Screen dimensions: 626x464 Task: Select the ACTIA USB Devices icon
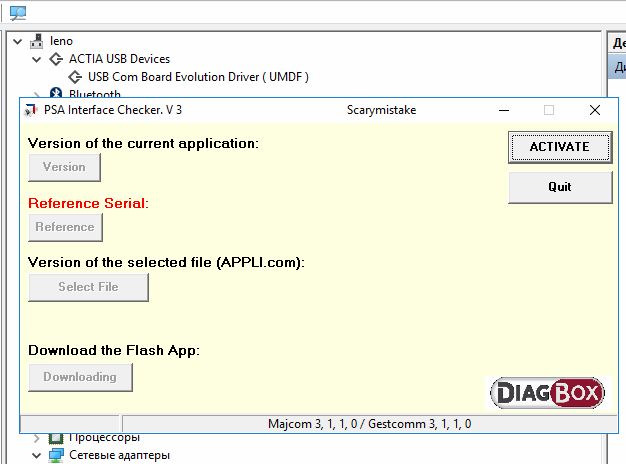click(56, 59)
